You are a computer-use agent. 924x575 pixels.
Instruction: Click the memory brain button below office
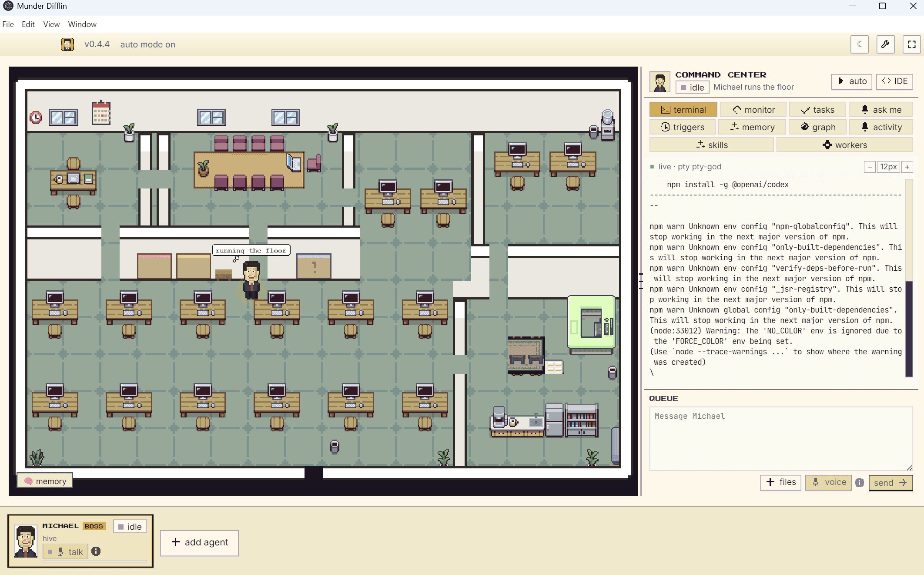tap(45, 481)
